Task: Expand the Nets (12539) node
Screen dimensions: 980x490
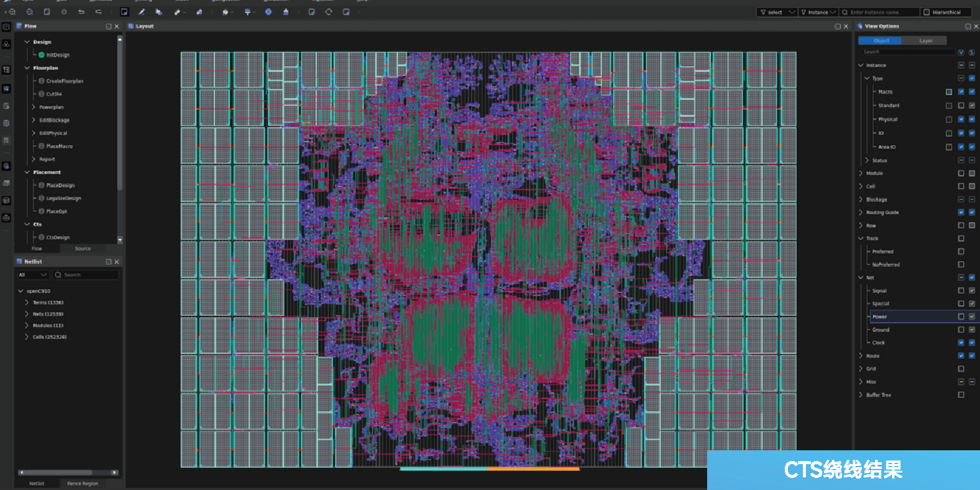Action: [27, 314]
